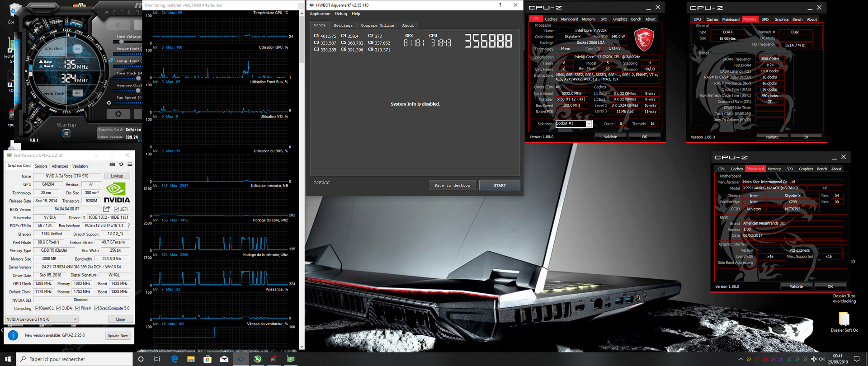This screenshot has width=868, height=366.
Task: Click Save to desktop in Aquamark
Action: (x=452, y=185)
